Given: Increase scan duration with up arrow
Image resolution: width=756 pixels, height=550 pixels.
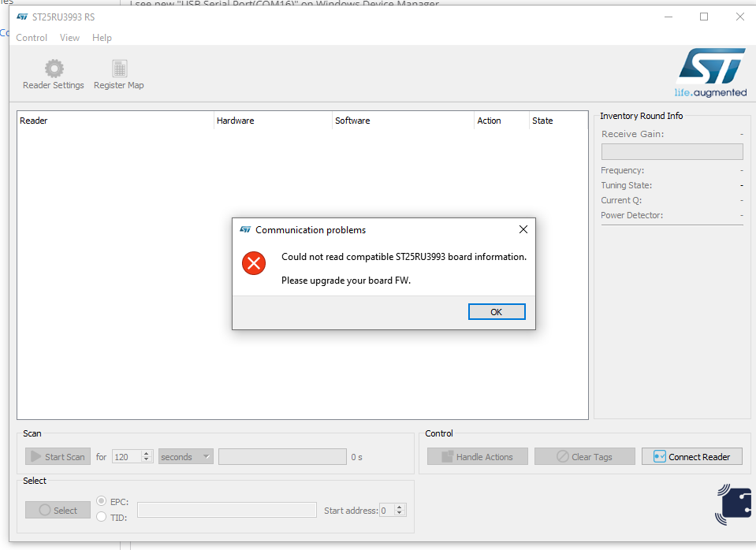Looking at the screenshot, I should (x=147, y=453).
